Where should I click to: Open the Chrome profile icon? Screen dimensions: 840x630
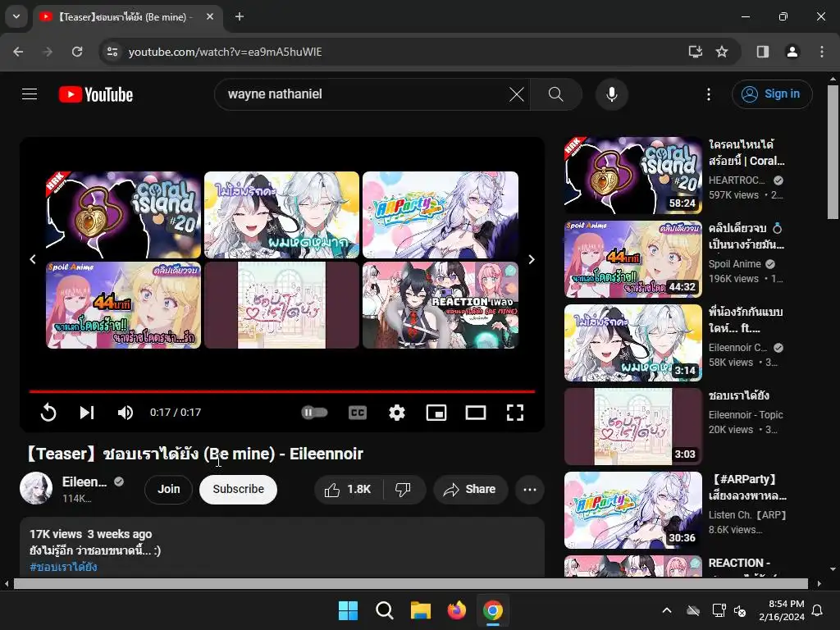(x=792, y=52)
